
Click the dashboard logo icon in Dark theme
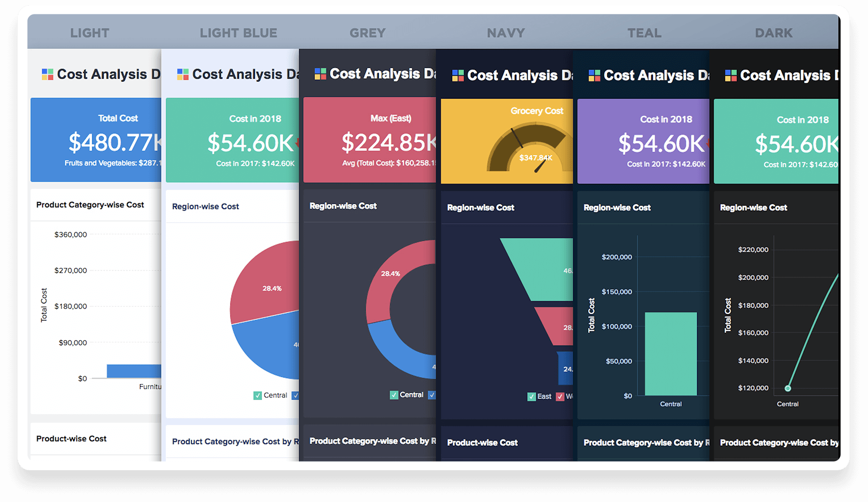[731, 76]
